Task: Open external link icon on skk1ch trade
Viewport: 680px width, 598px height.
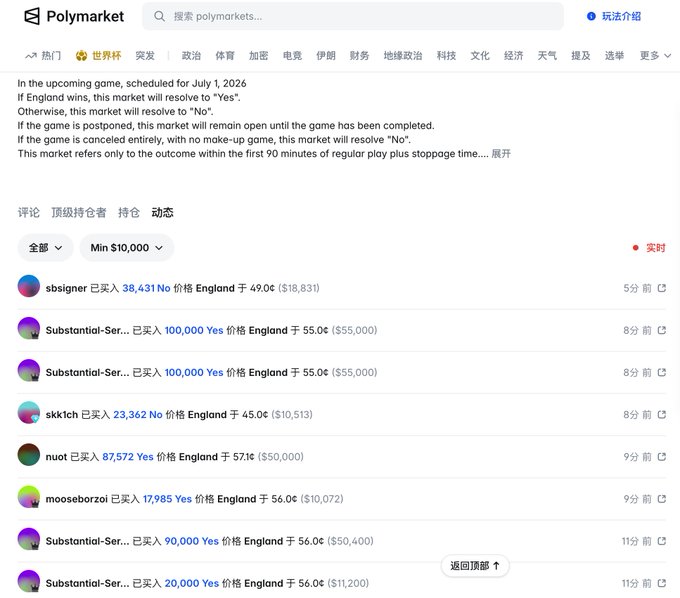Action: (x=661, y=414)
